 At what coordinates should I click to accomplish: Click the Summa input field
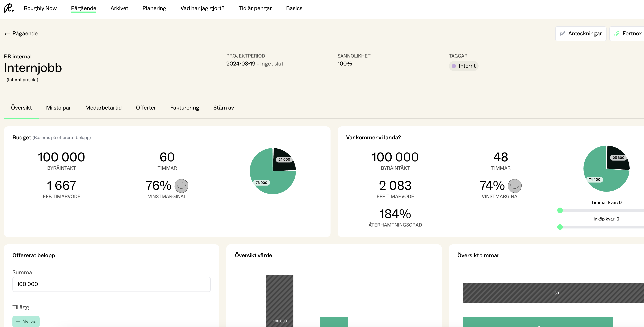[x=111, y=284]
